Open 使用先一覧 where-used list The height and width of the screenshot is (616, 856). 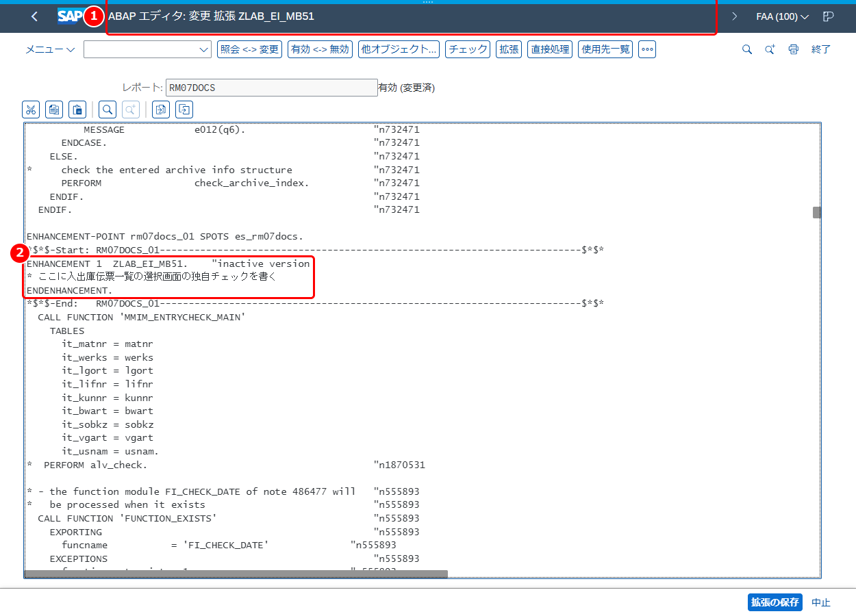[605, 49]
